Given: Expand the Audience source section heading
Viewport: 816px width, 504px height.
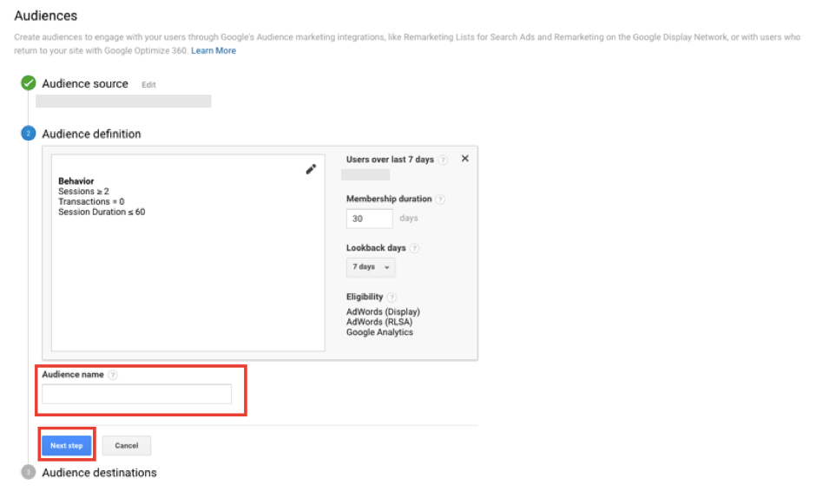Looking at the screenshot, I should 85,84.
